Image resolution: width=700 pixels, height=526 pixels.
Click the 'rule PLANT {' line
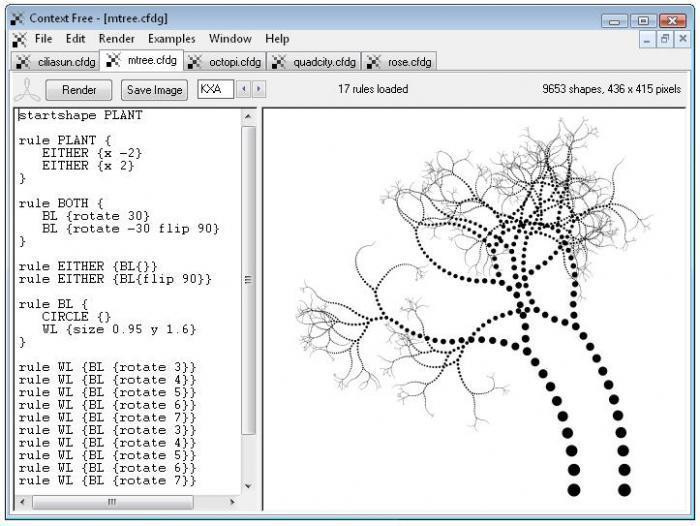(65, 140)
